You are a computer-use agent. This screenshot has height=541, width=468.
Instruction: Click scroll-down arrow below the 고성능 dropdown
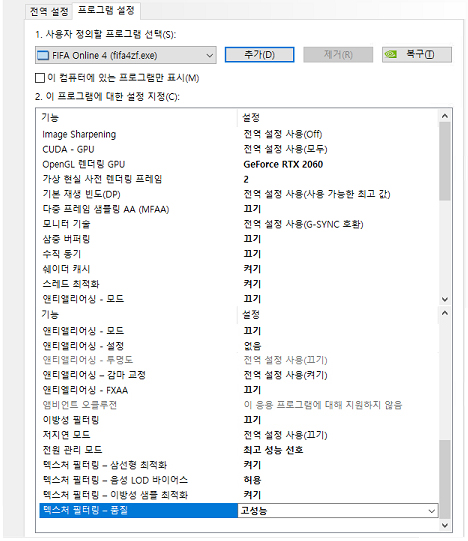point(445,525)
